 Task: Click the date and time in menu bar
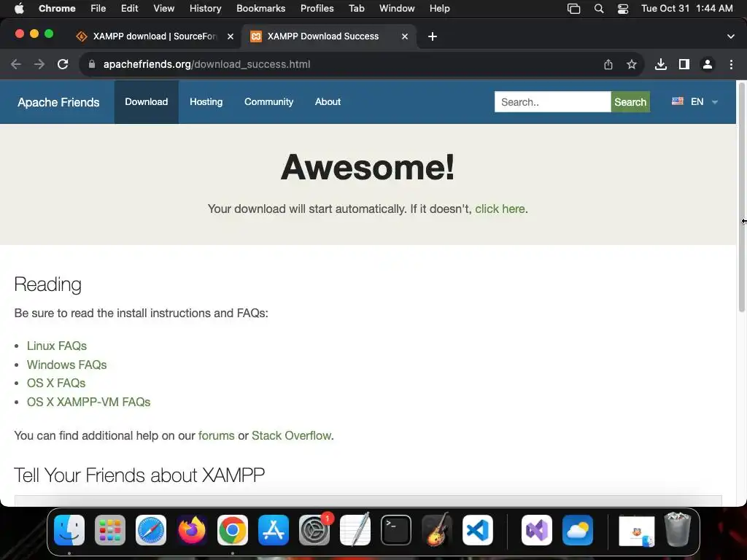pyautogui.click(x=687, y=9)
